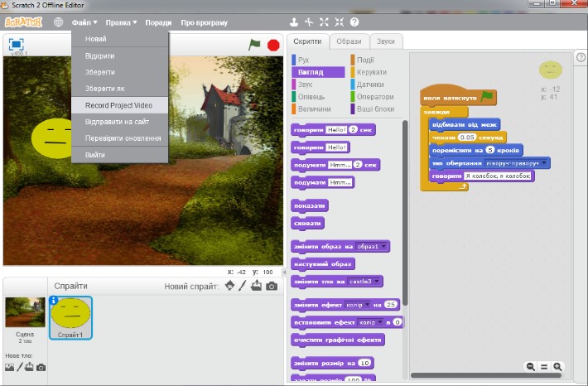Stop project with red stop sign
This screenshot has height=386, width=588.
pos(273,45)
